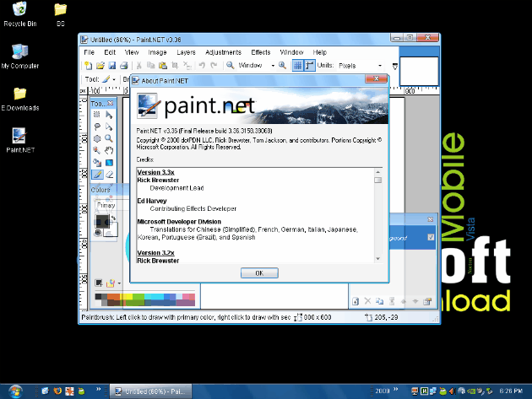Screen dimensions: 532x399
Task: Open the View menu
Action: [131, 52]
